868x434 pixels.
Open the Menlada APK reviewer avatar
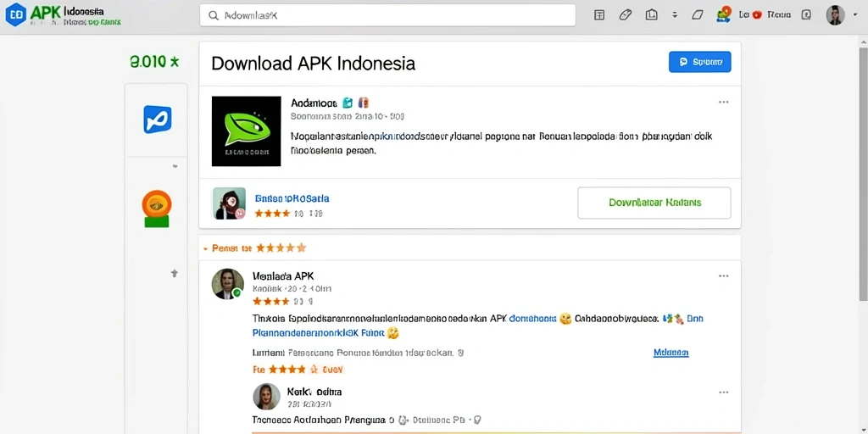click(227, 284)
